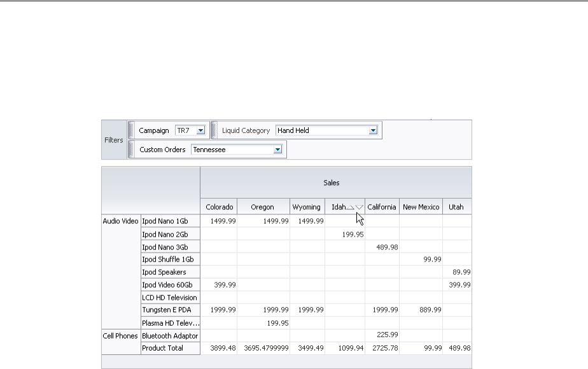This screenshot has height=369, width=588.
Task: Open the Custom Orders Tennessee dropdown
Action: pos(277,150)
